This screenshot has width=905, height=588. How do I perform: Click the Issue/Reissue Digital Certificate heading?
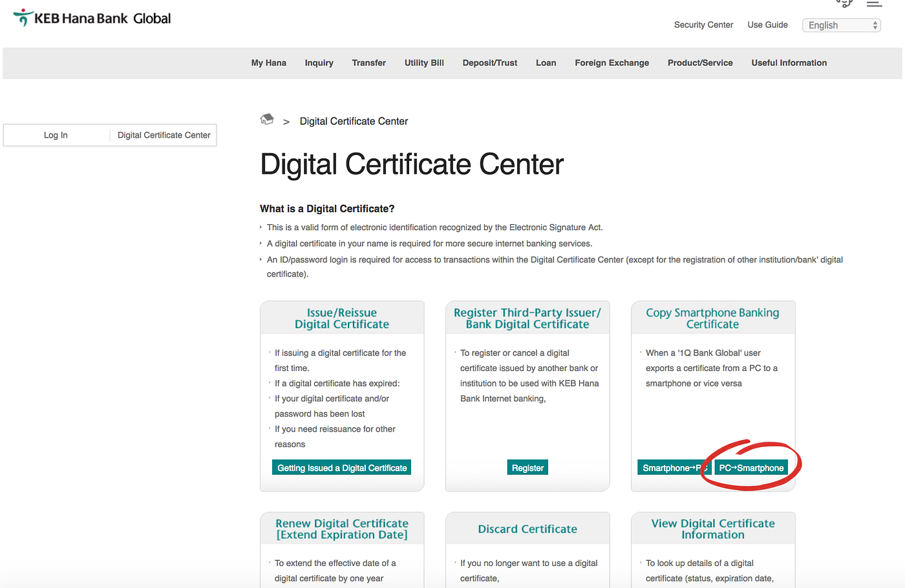342,319
